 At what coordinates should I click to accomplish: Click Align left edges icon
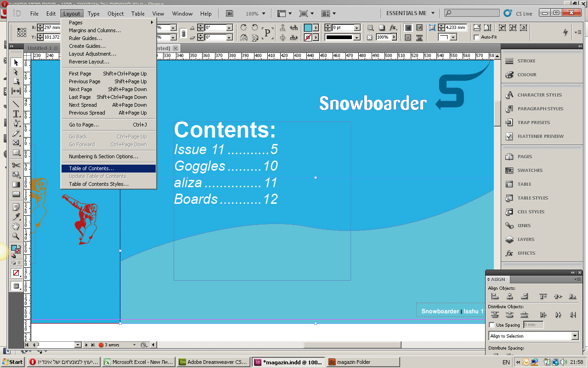pyautogui.click(x=495, y=297)
